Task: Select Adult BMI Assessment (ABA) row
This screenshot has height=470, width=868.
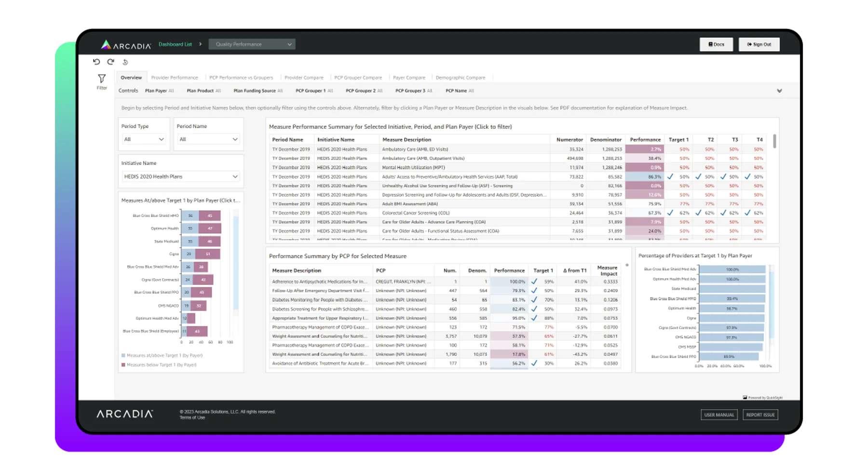Action: click(x=517, y=204)
